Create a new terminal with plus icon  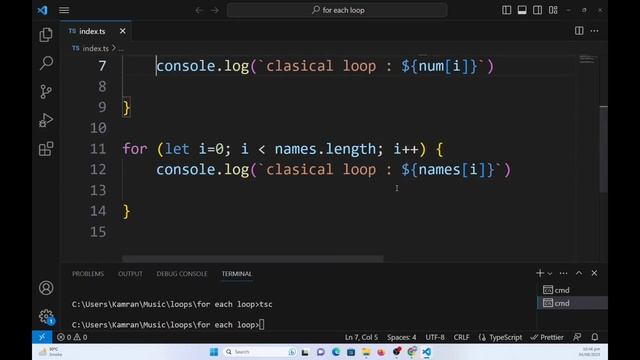540,273
